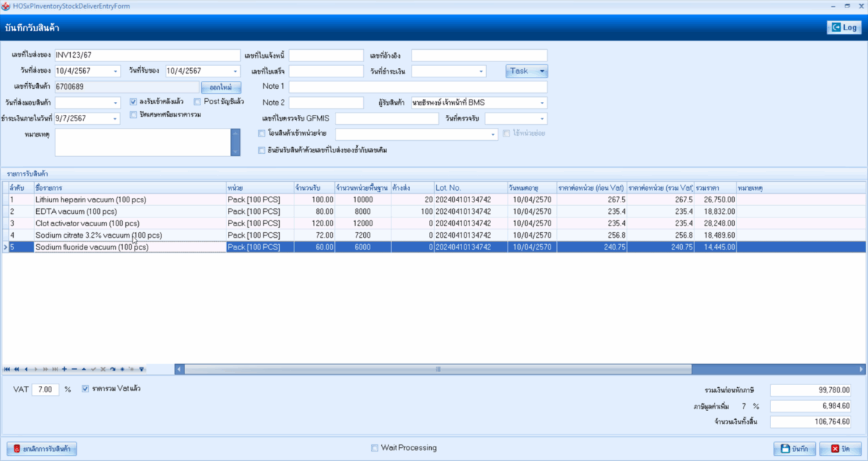Click the cancel goods receipt (ยกเลิกการรับสินค้า) button

[42, 449]
